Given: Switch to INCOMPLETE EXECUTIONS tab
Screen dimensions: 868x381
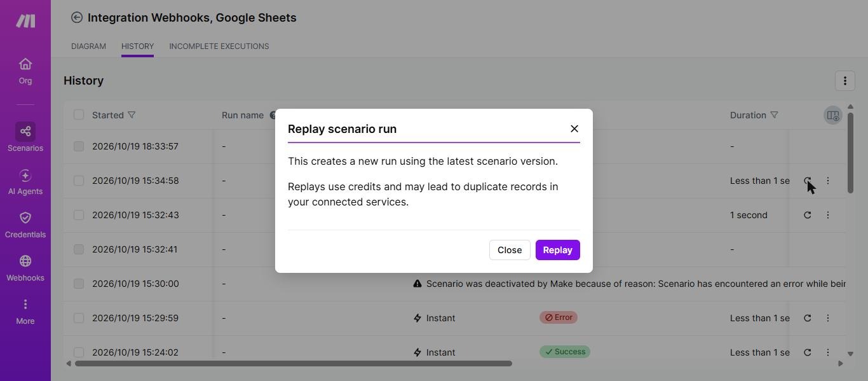Looking at the screenshot, I should click(219, 46).
